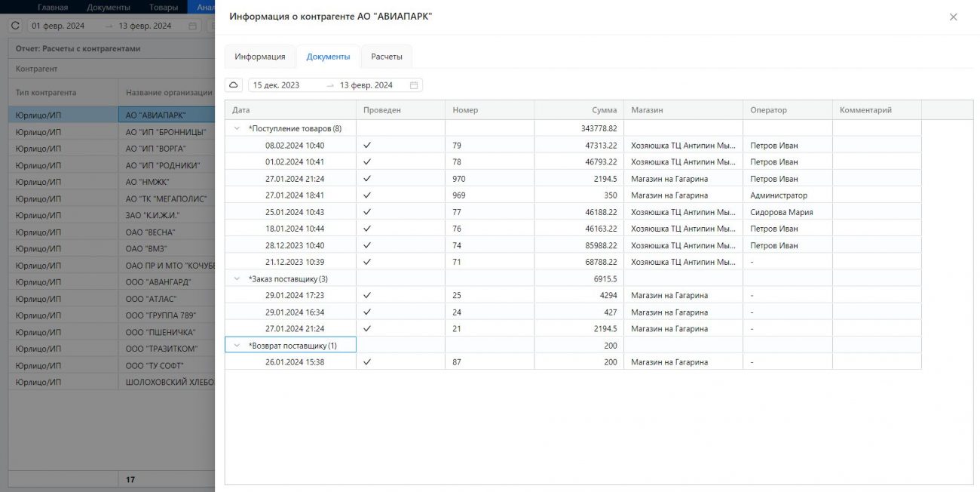Open Товары in the top menu

[x=164, y=7]
